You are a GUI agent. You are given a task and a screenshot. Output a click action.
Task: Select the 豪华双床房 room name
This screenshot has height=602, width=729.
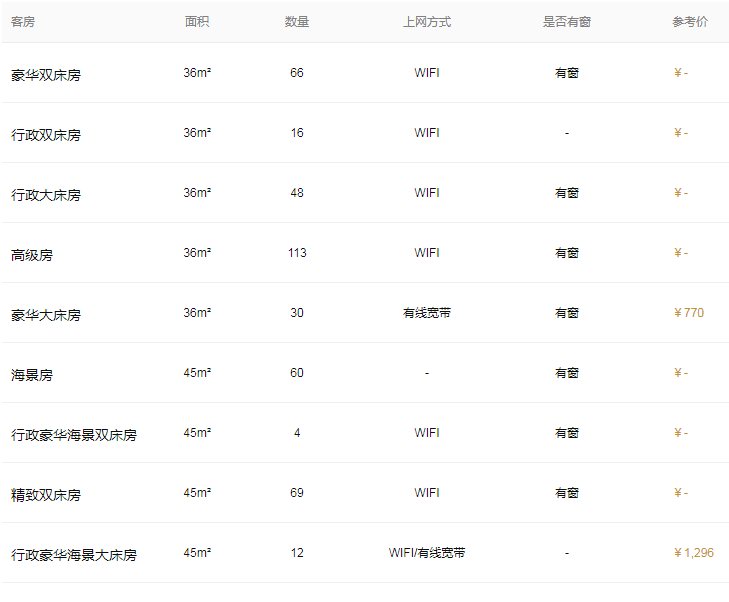pyautogui.click(x=46, y=74)
